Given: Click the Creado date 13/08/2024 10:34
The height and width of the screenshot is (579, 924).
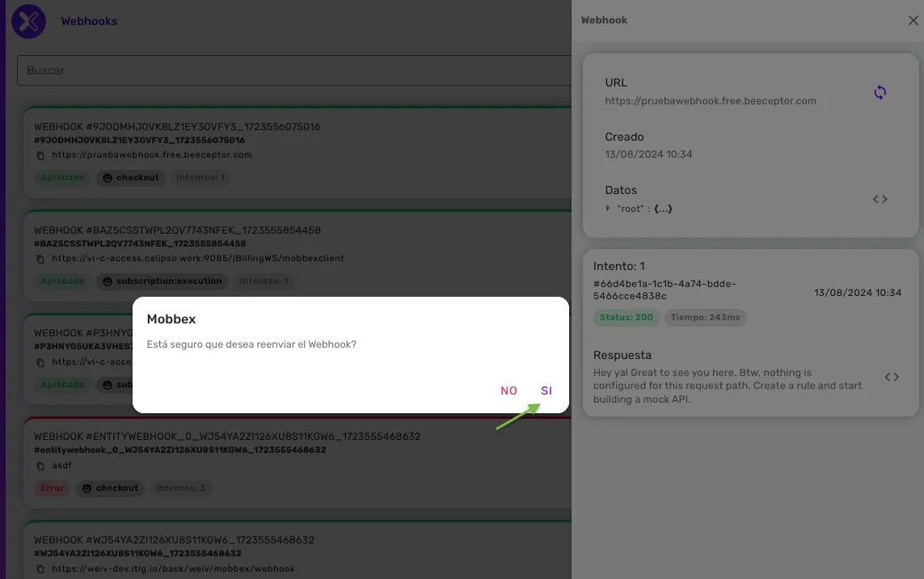Looking at the screenshot, I should click(x=648, y=154).
